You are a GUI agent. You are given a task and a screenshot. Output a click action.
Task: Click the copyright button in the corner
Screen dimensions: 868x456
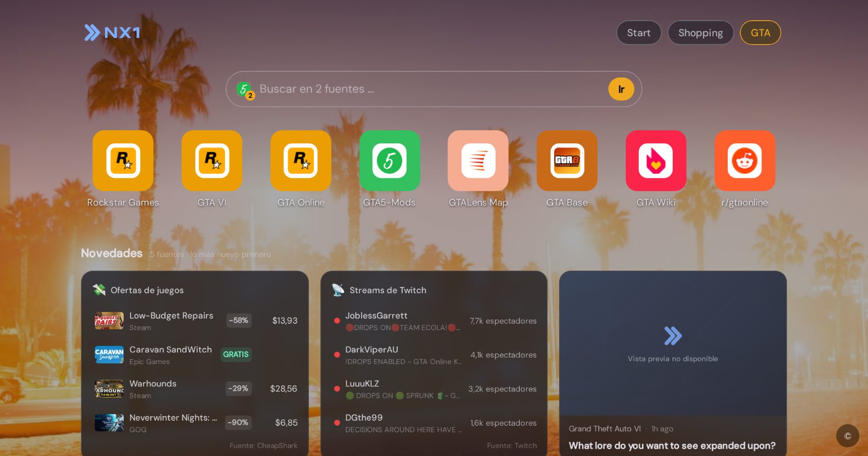847,436
